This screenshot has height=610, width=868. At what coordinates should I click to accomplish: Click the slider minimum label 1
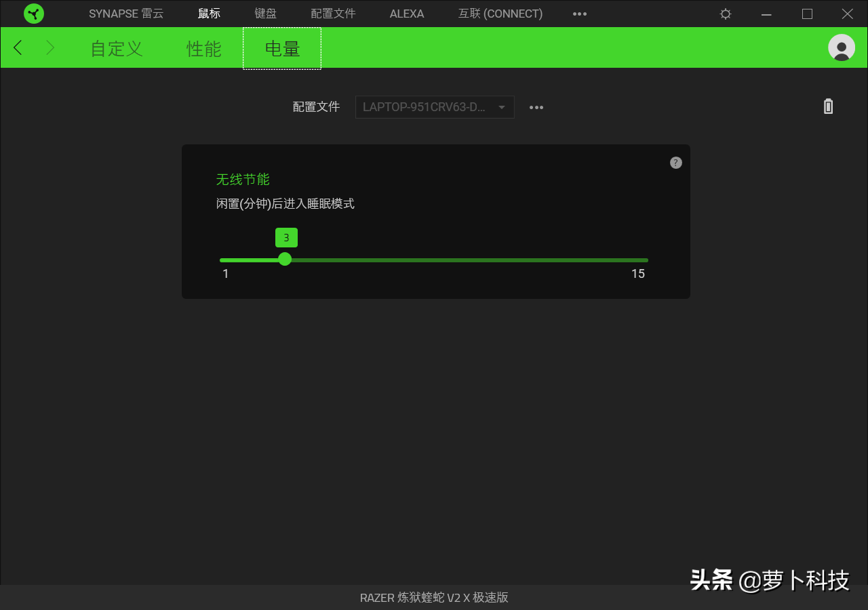pyautogui.click(x=226, y=274)
